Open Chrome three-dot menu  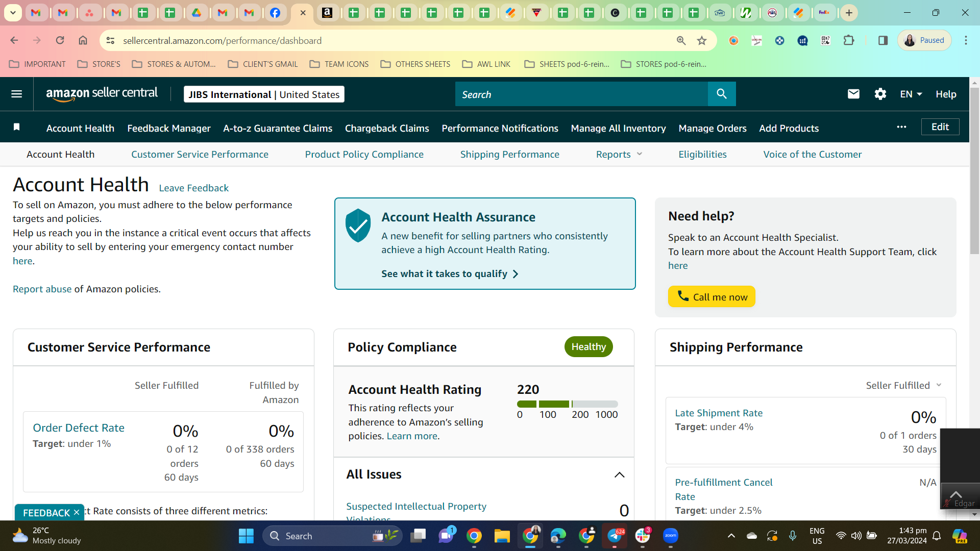966,40
